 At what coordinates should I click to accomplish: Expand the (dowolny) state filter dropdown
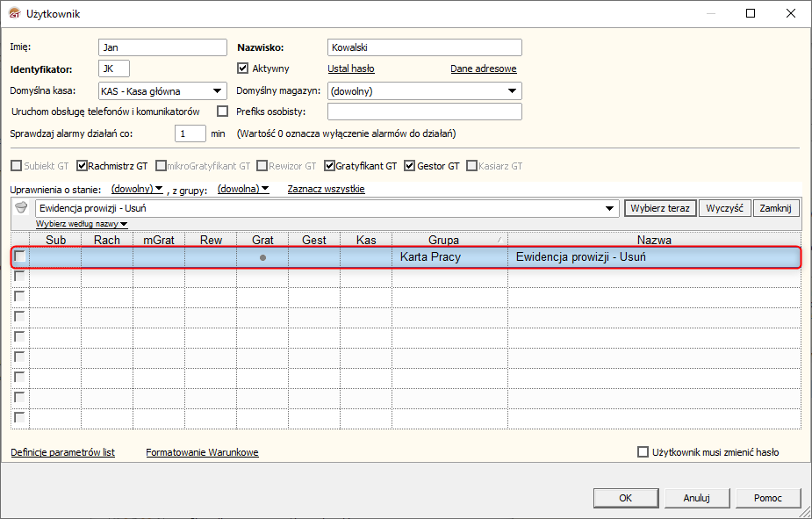(137, 189)
